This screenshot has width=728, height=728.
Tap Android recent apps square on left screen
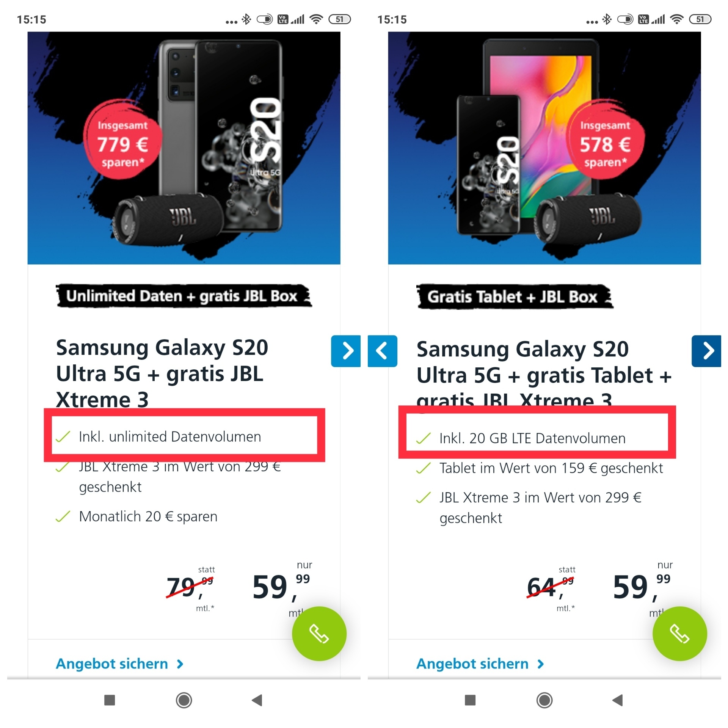click(110, 700)
